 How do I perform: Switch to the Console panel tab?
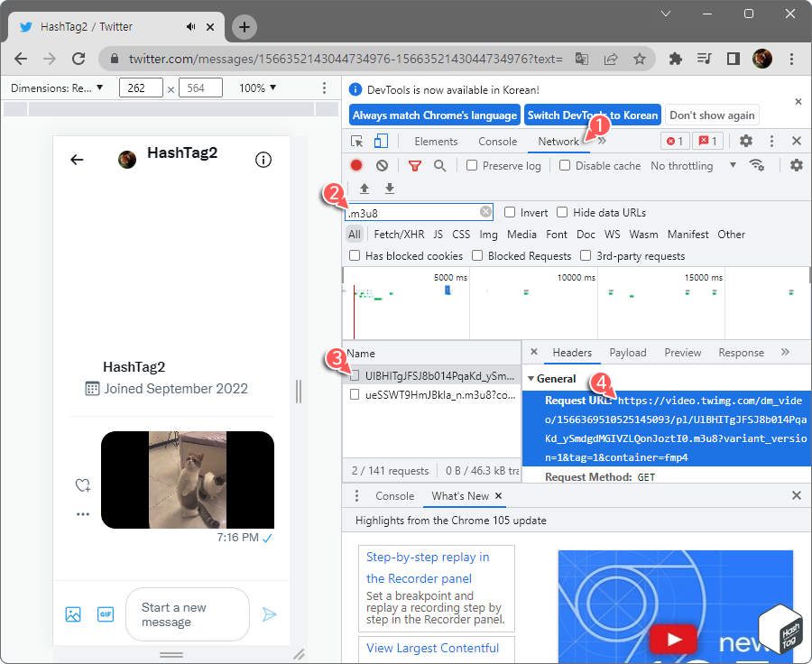coord(498,142)
